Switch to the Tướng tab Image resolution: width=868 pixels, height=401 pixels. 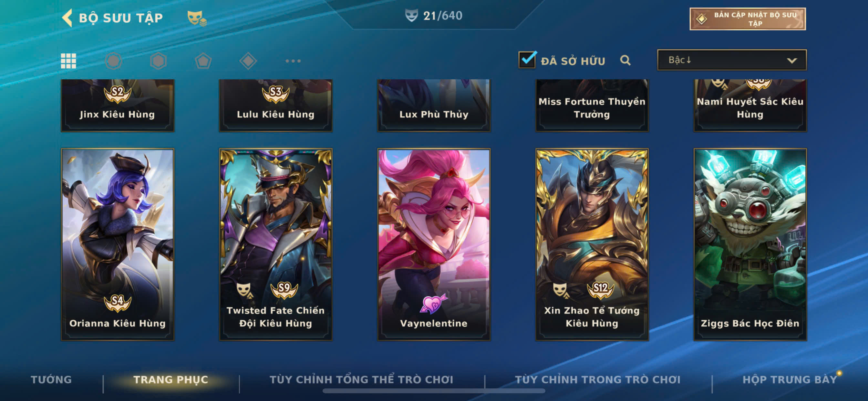[x=51, y=379]
